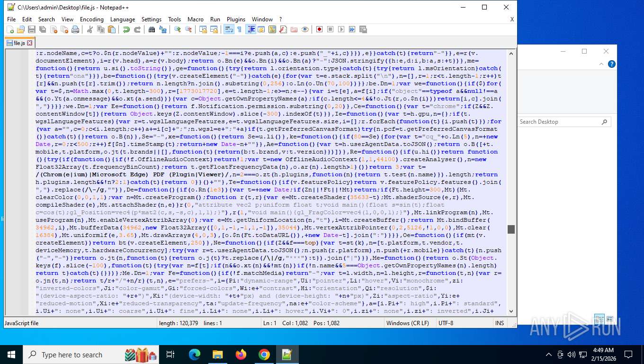Close current document via toolbar icon

pyautogui.click(x=54, y=29)
